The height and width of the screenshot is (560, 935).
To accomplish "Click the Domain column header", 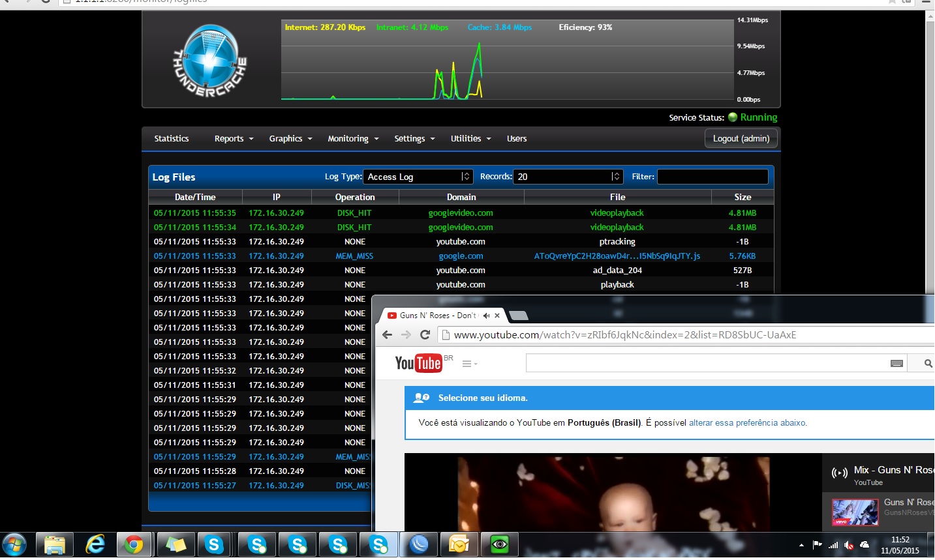I will (461, 197).
